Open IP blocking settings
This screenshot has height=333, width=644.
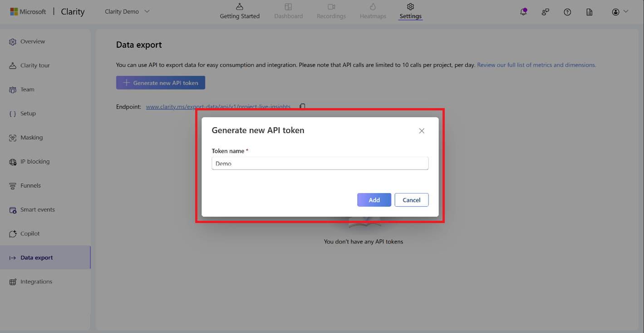(x=45, y=162)
